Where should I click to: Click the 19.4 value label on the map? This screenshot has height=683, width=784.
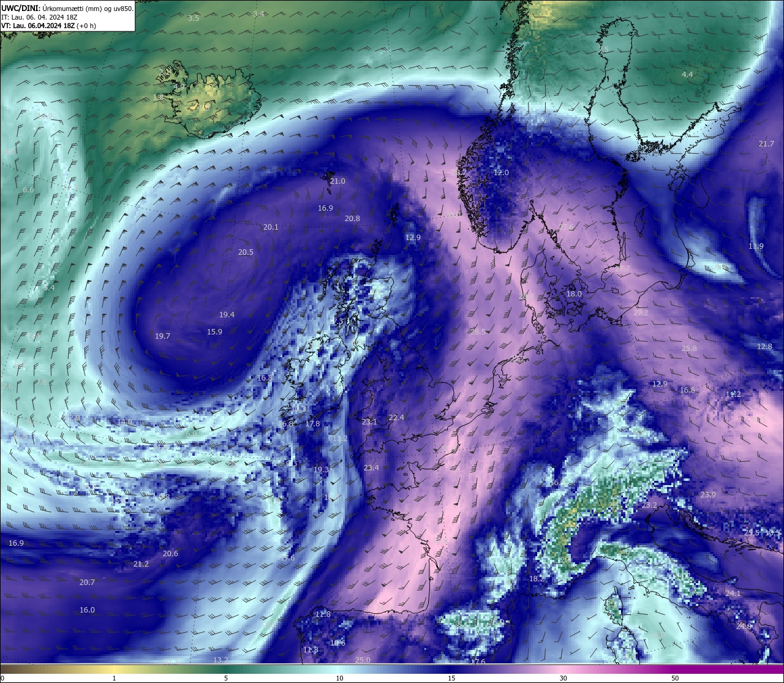click(x=227, y=315)
